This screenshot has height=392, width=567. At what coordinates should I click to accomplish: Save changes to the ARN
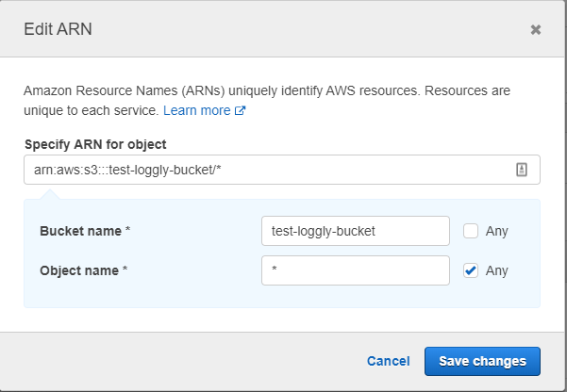tap(482, 361)
